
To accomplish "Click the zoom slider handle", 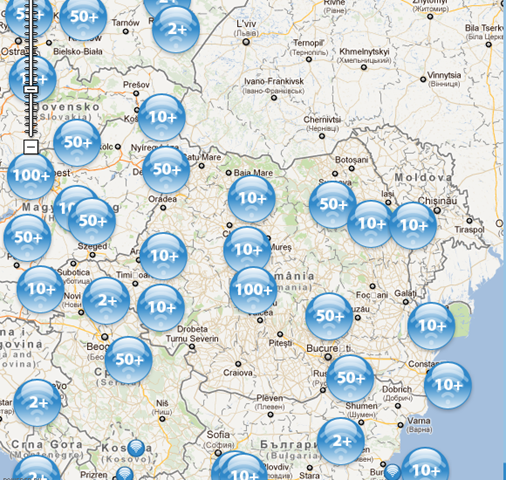I will coord(31,89).
